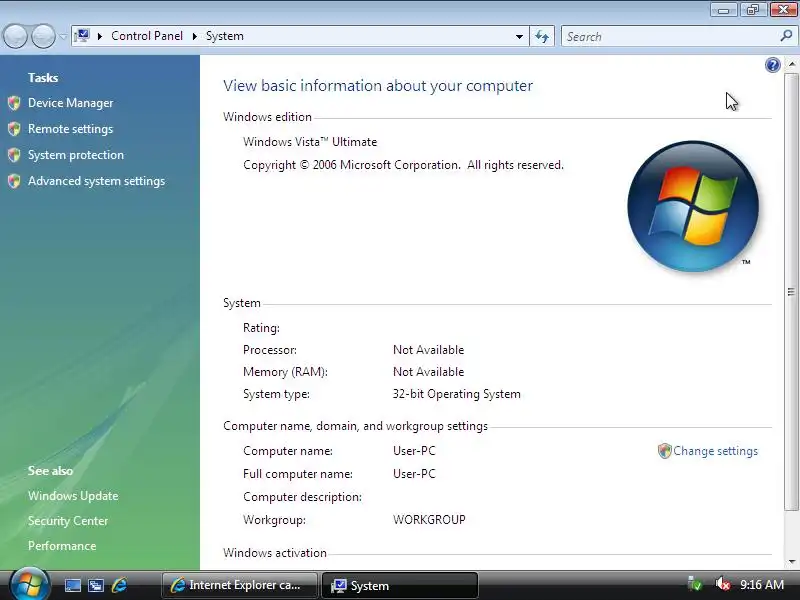Screen dimensions: 800x600
Task: Click shield icon beside Remote settings
Action: coord(14,129)
